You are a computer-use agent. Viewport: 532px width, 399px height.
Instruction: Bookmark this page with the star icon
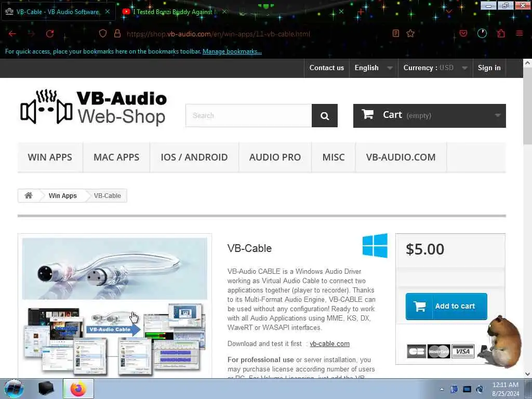410,33
